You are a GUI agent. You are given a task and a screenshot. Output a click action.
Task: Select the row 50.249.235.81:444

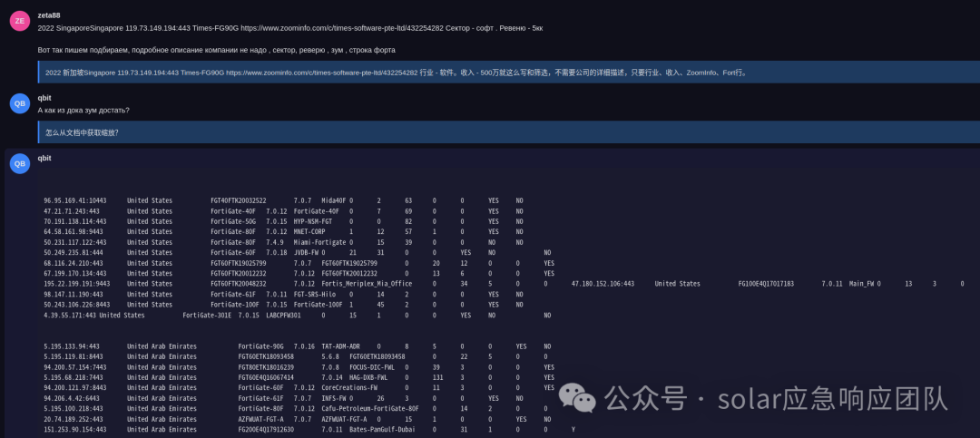[x=298, y=252]
